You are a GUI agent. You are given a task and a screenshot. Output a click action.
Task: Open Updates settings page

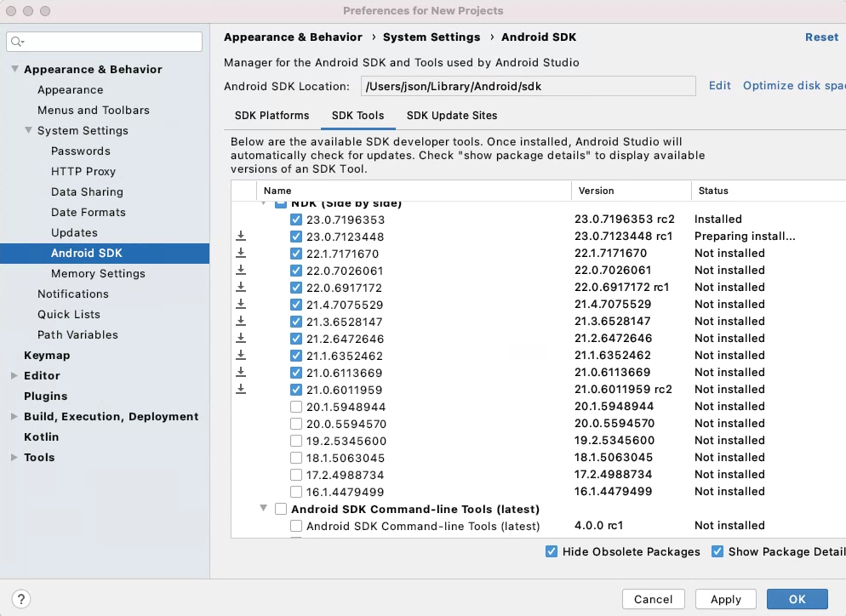point(74,232)
